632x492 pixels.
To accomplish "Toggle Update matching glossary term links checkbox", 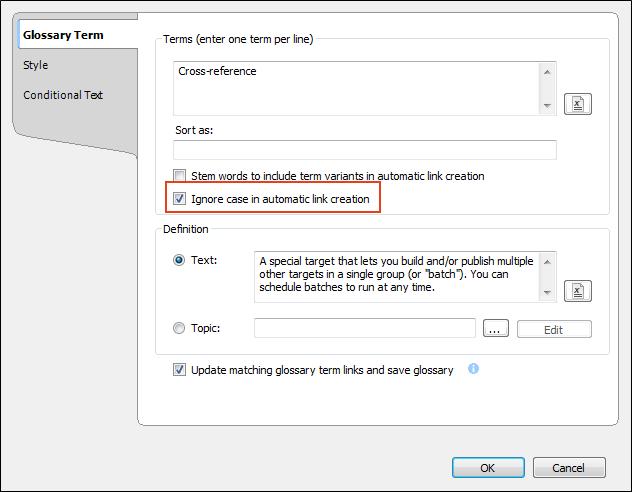I will point(179,370).
